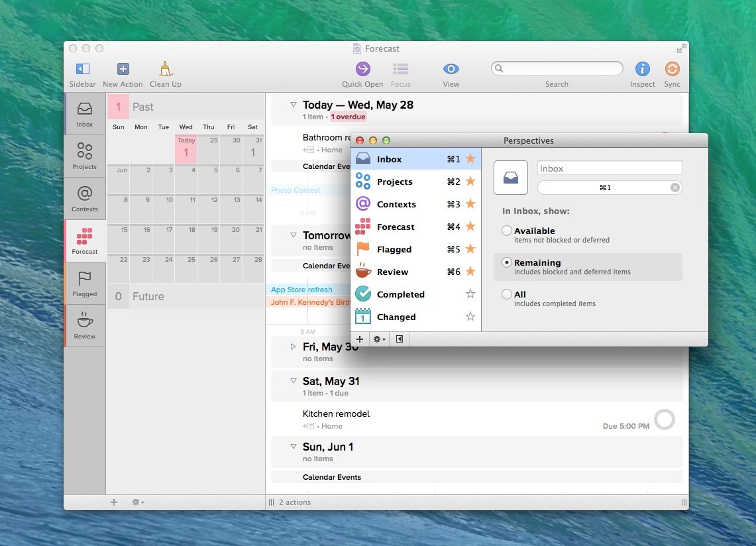Select Completed perspective in Perspectives list

[x=416, y=294]
